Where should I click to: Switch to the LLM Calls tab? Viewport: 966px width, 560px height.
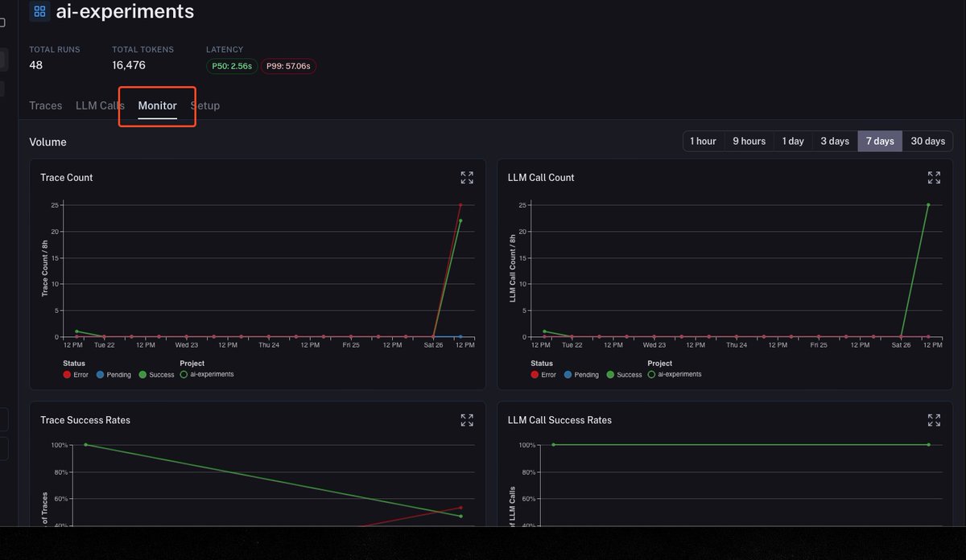coord(100,105)
